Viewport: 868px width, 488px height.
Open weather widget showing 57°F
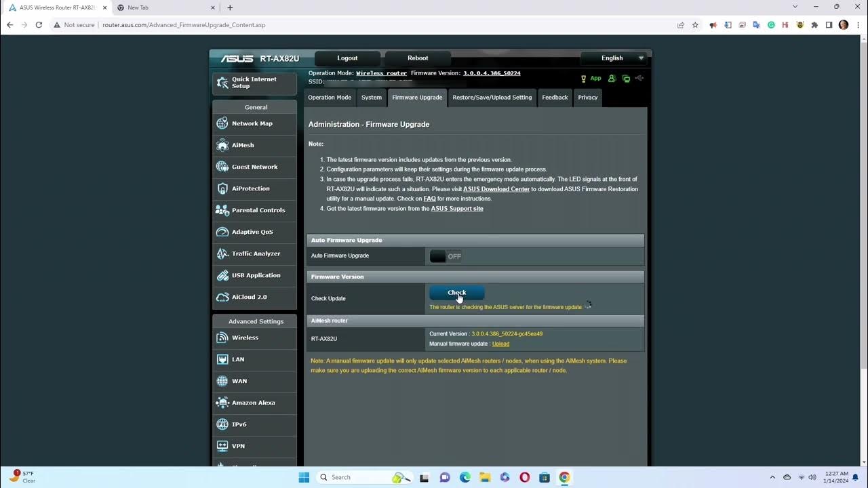23,477
